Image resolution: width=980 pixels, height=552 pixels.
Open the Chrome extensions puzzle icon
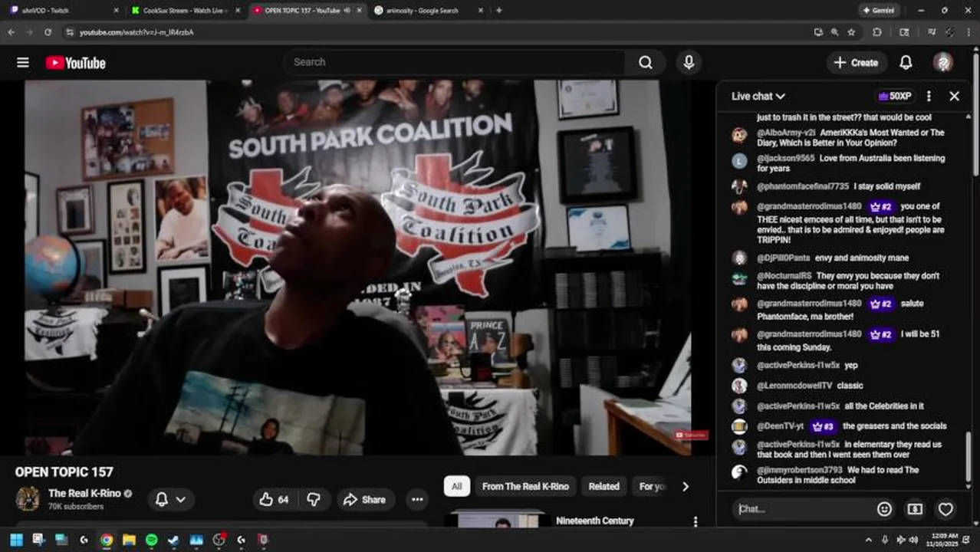[877, 32]
